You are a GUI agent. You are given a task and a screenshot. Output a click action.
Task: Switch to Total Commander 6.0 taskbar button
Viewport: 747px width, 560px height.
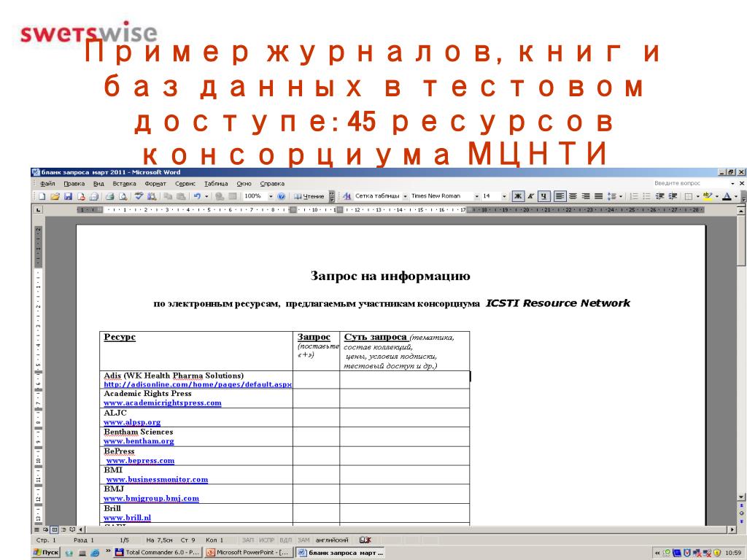[x=159, y=553]
